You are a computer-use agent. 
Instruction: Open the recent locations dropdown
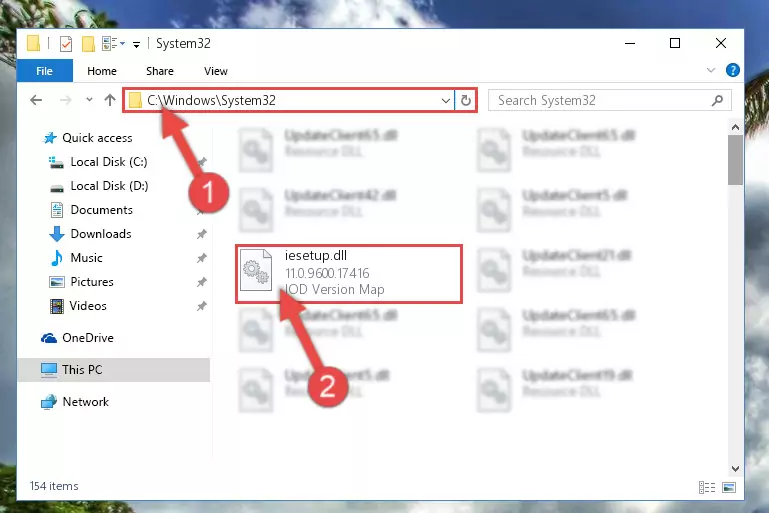(89, 100)
